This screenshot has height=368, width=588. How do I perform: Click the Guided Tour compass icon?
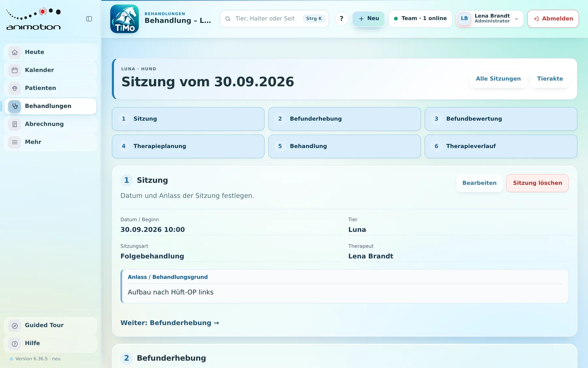pos(15,326)
